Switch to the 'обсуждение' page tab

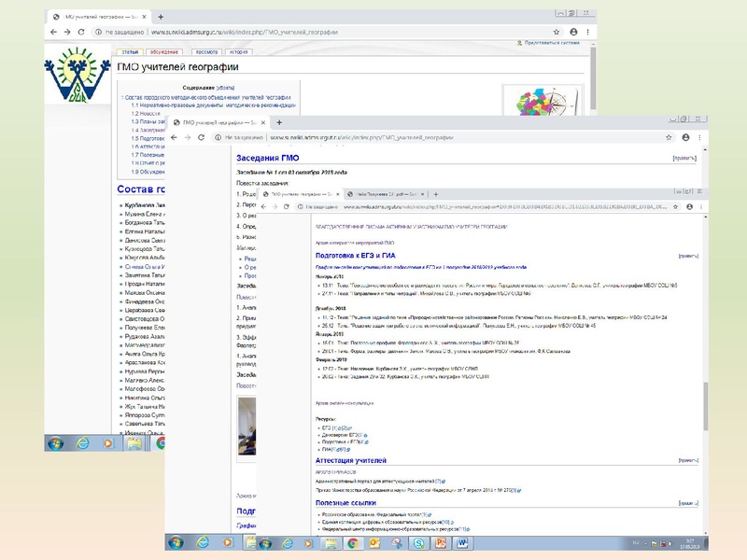point(164,52)
